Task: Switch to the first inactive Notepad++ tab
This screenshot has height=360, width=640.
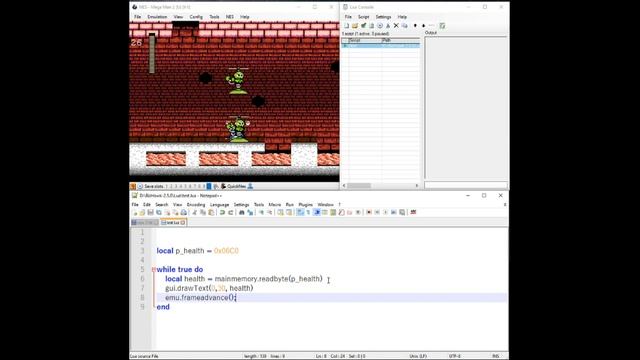Action: click(144, 222)
